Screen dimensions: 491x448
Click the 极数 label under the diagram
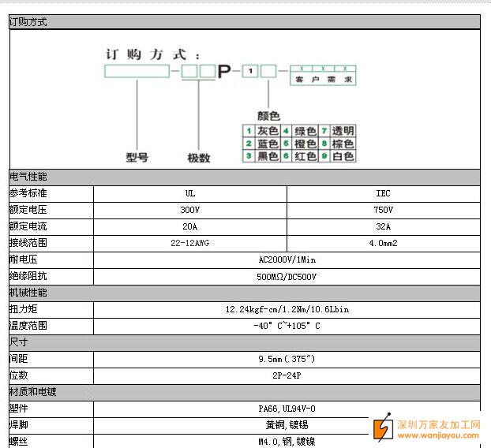click(x=199, y=158)
